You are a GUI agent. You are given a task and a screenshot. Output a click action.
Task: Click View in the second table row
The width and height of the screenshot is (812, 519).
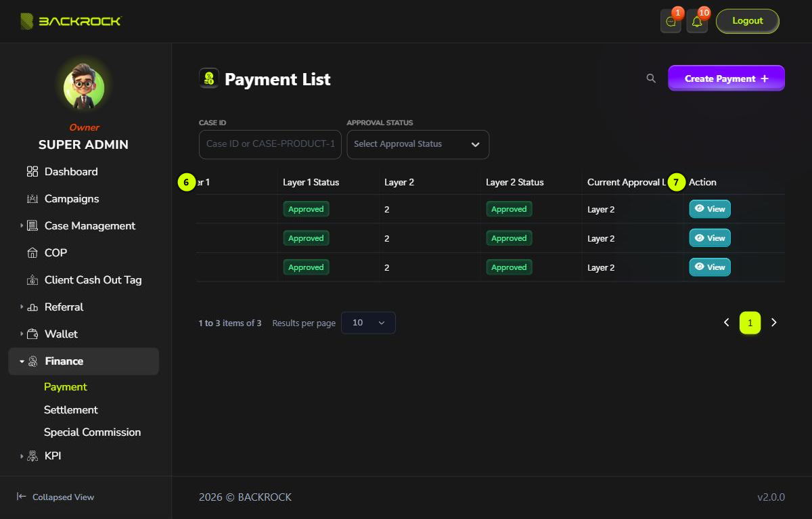point(710,238)
